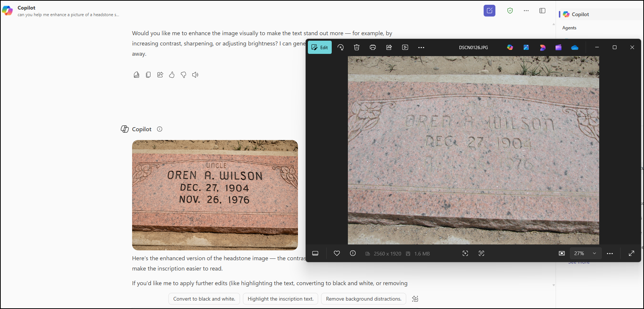Fit photo to window
The image size is (644, 309).
(562, 253)
